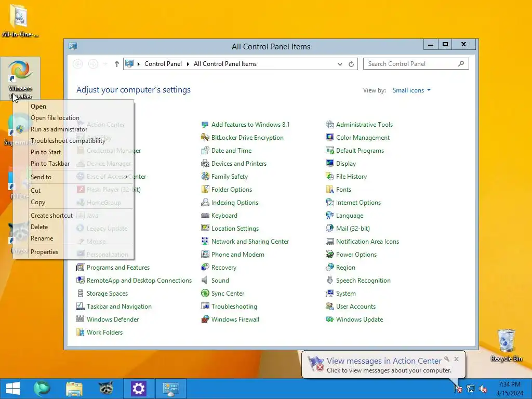Select Pin to Taskbar menu entry
Image resolution: width=532 pixels, height=399 pixels.
point(81,164)
